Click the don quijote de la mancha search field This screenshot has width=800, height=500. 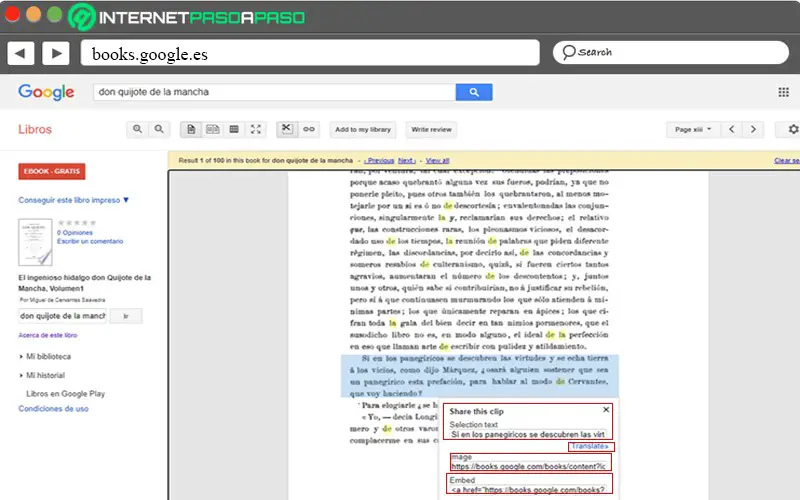274,92
